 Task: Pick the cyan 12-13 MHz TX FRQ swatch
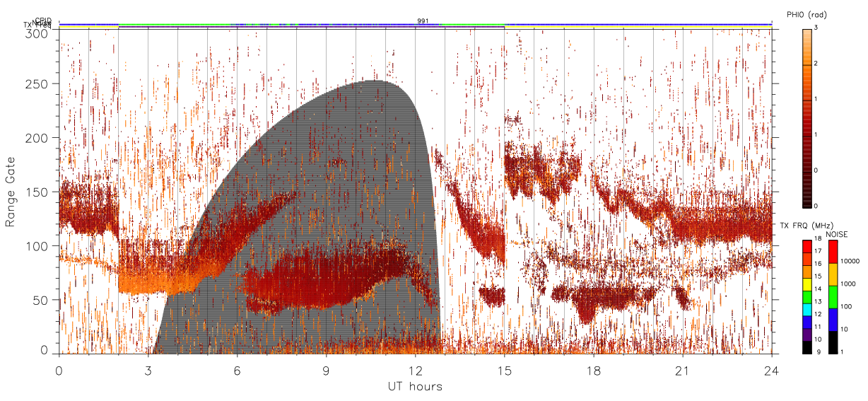807,310
